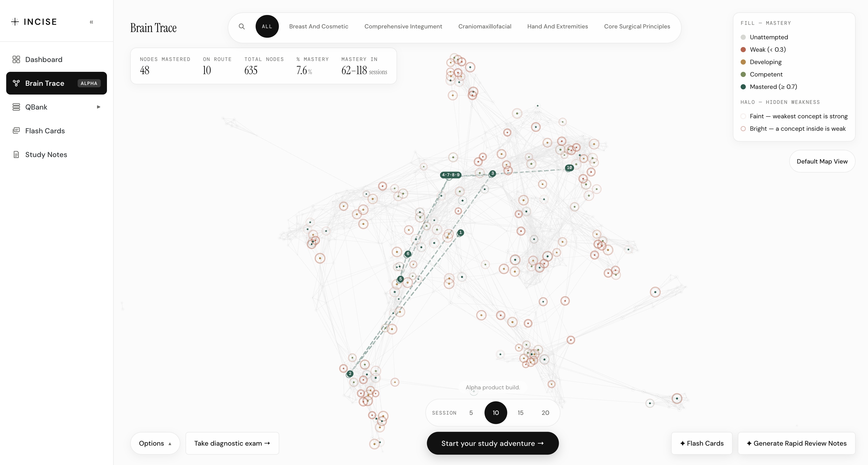Open the Options dropdown

pos(155,444)
